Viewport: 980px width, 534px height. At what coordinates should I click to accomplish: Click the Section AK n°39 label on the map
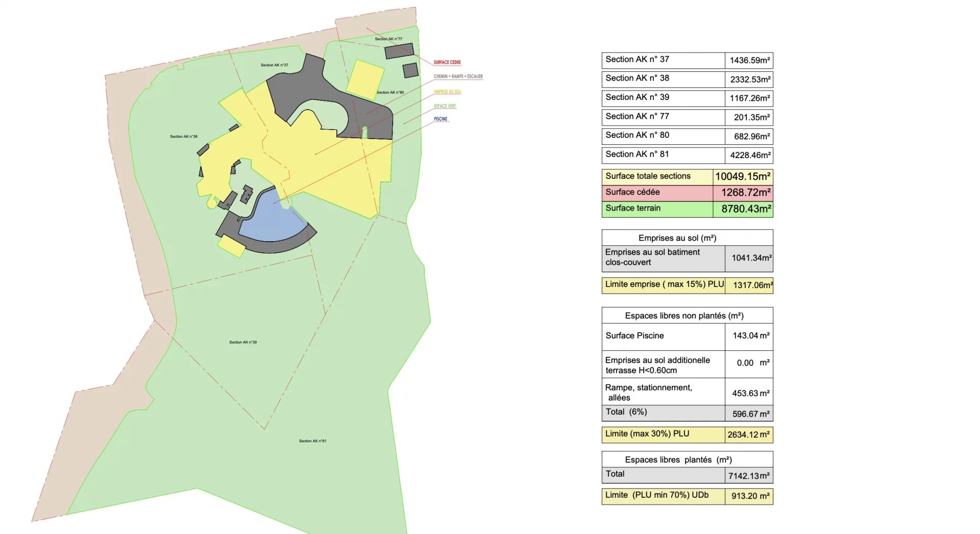tap(243, 342)
